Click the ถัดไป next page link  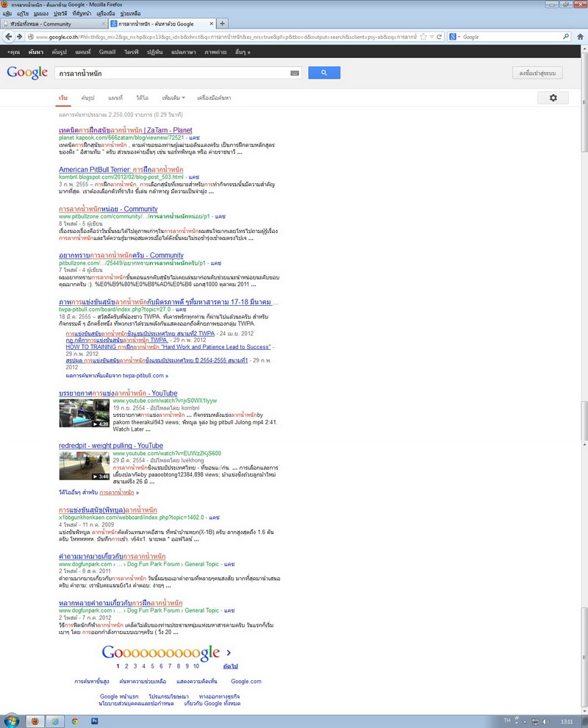[x=230, y=665]
